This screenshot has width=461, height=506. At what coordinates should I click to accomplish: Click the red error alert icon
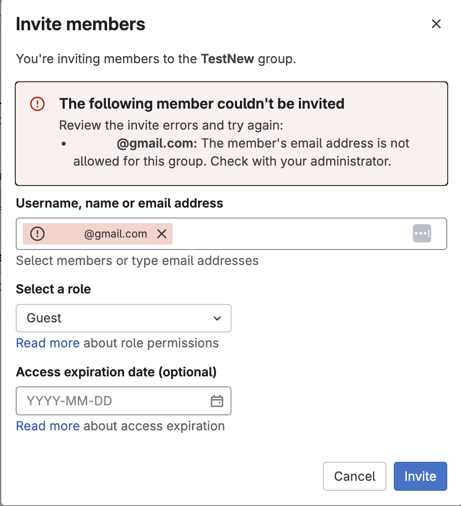point(37,104)
